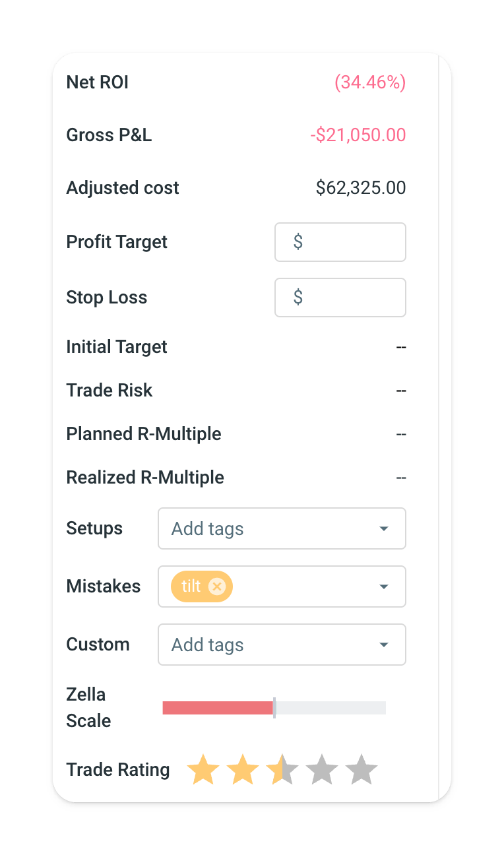Image resolution: width=504 pixels, height=855 pixels.
Task: Remove the tilt mistake tag
Action: click(x=217, y=586)
